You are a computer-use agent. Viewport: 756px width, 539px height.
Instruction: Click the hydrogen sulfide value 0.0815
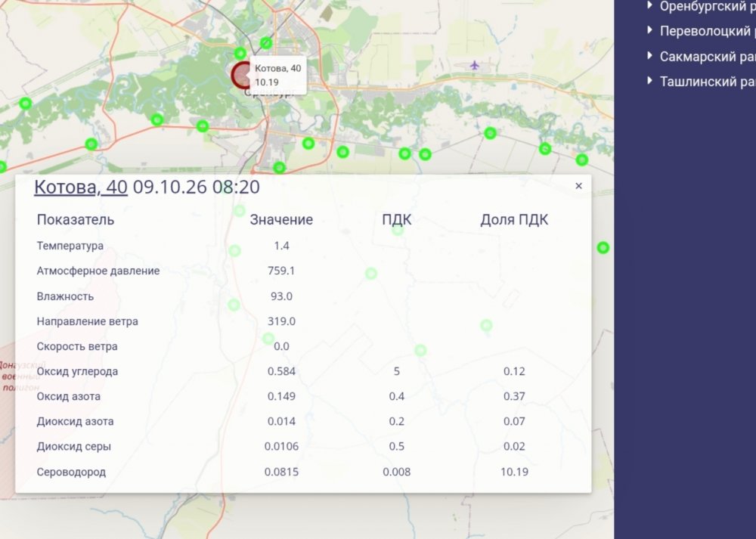281,472
